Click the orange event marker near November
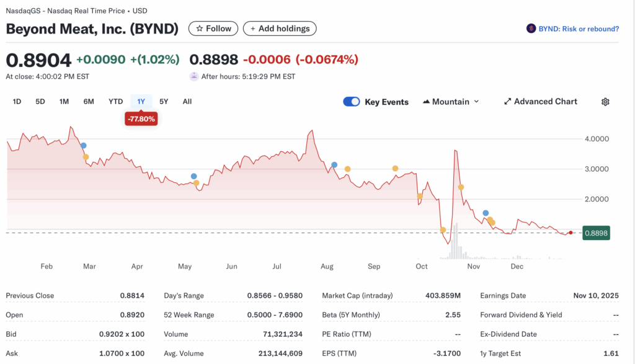This screenshot has height=364, width=635. 460,187
